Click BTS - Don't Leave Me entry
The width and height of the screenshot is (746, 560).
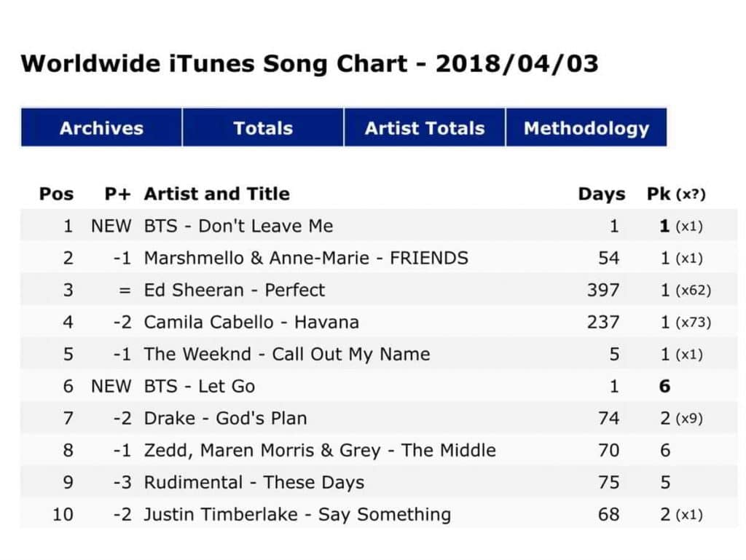tap(238, 226)
